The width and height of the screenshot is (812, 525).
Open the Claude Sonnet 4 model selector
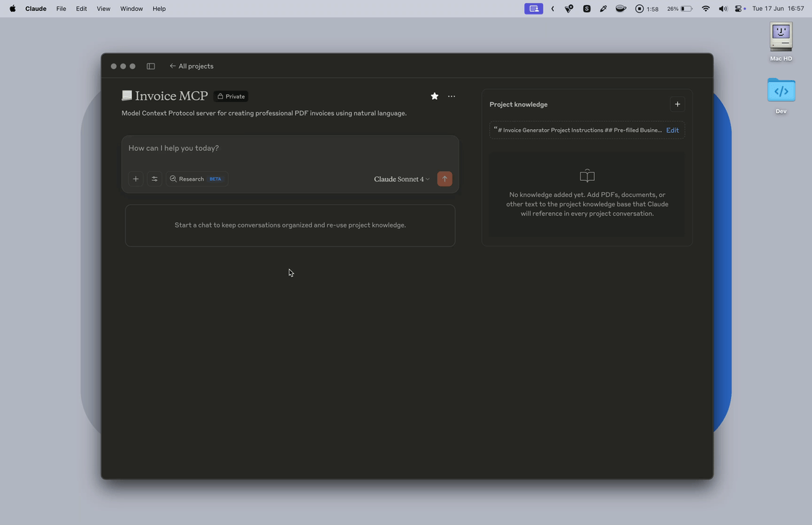[400, 179]
